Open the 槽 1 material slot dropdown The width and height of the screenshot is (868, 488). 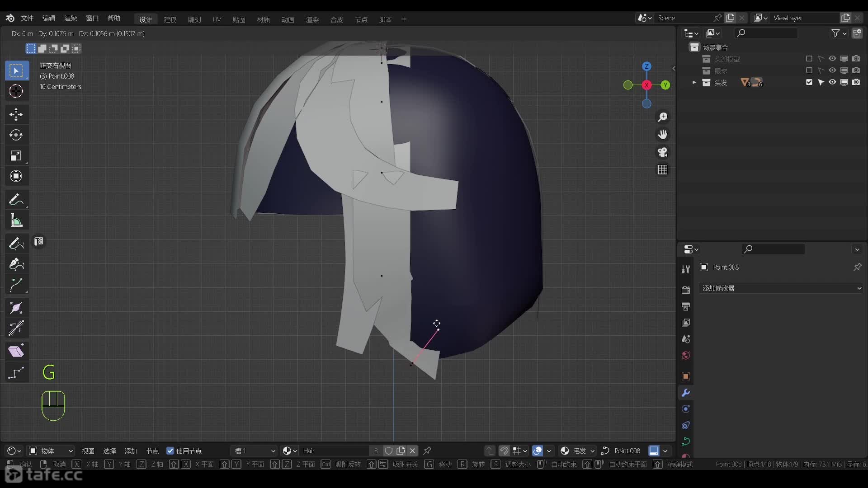tap(255, 451)
